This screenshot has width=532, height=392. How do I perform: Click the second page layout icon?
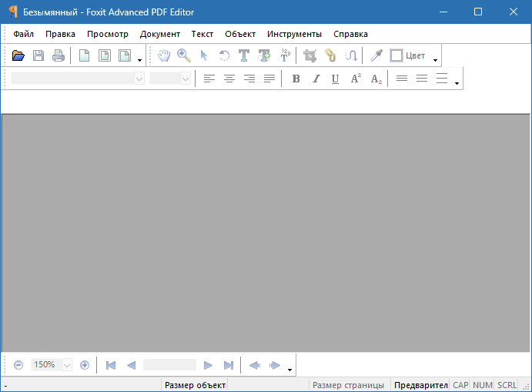point(105,55)
